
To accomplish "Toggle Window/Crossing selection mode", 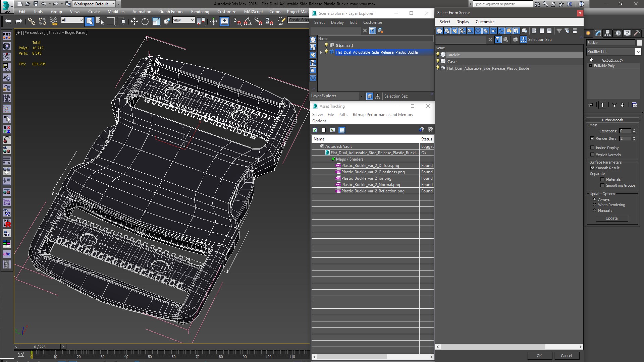I will point(121,21).
